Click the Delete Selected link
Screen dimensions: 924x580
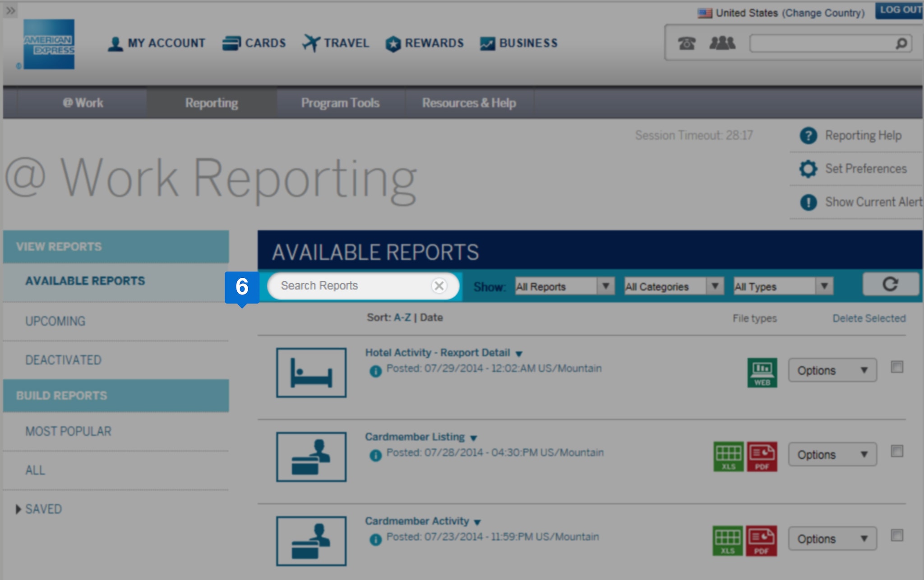[869, 318]
